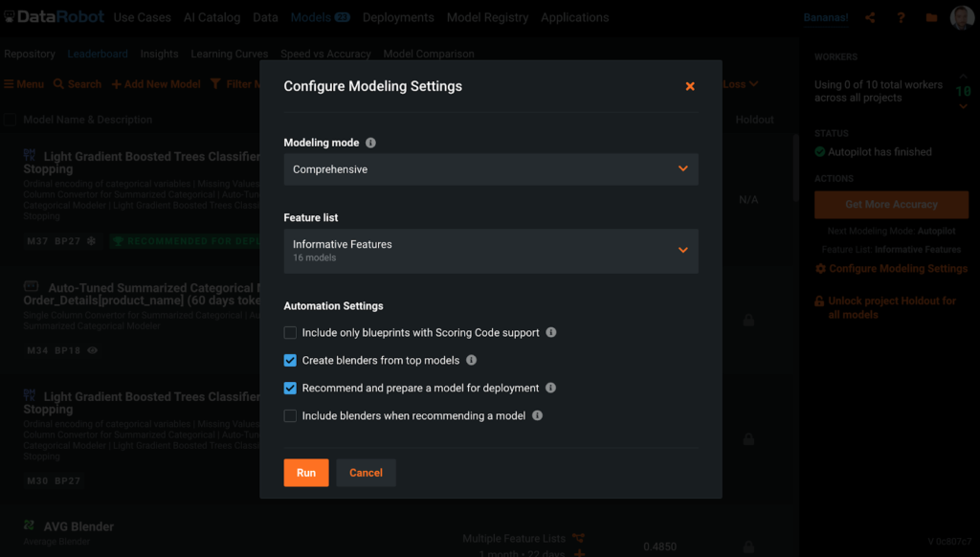980x557 pixels.
Task: Check Include blenders when recommending a model
Action: point(290,416)
